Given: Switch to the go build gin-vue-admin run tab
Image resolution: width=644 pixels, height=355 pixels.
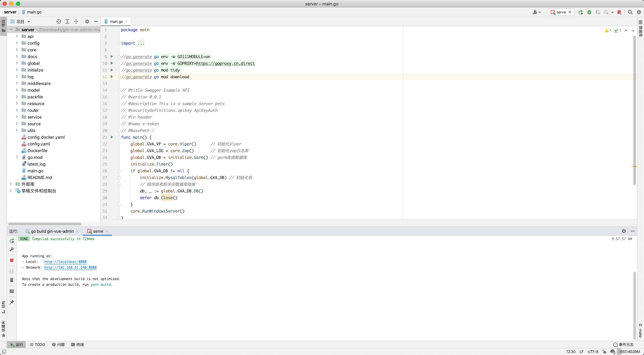Looking at the screenshot, I should click(52, 231).
